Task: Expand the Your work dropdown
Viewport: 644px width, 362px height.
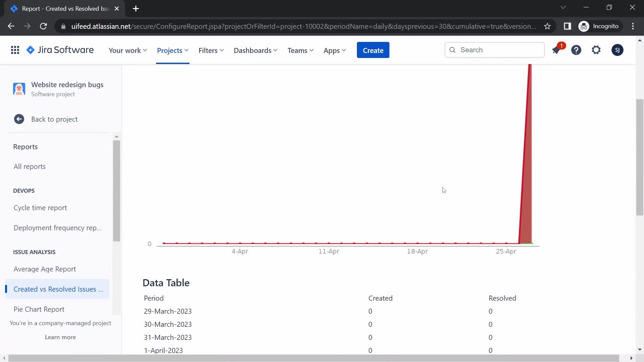Action: [128, 50]
